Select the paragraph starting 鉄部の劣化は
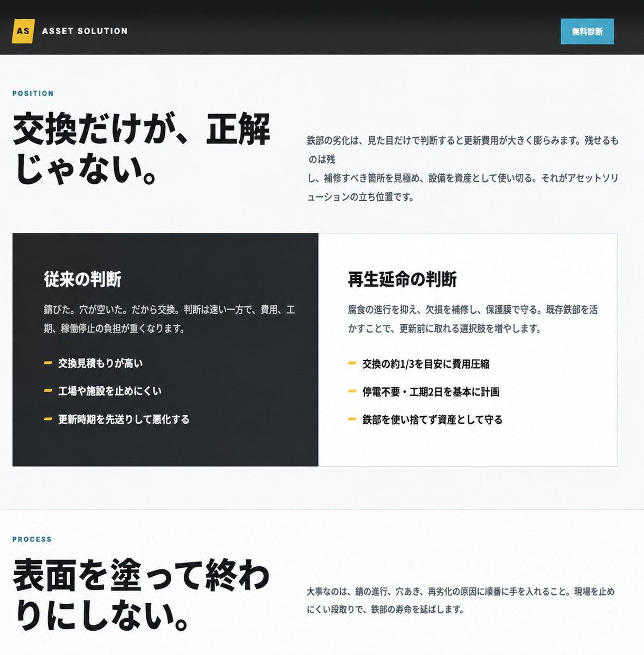Screen dimensions: 644x655 tap(463, 169)
